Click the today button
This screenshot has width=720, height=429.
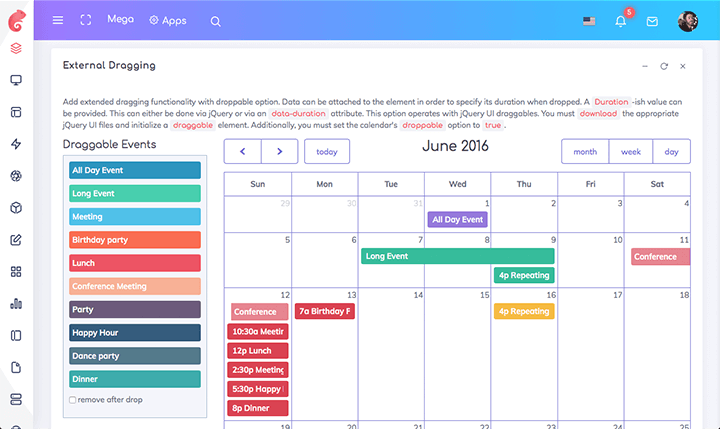(326, 152)
